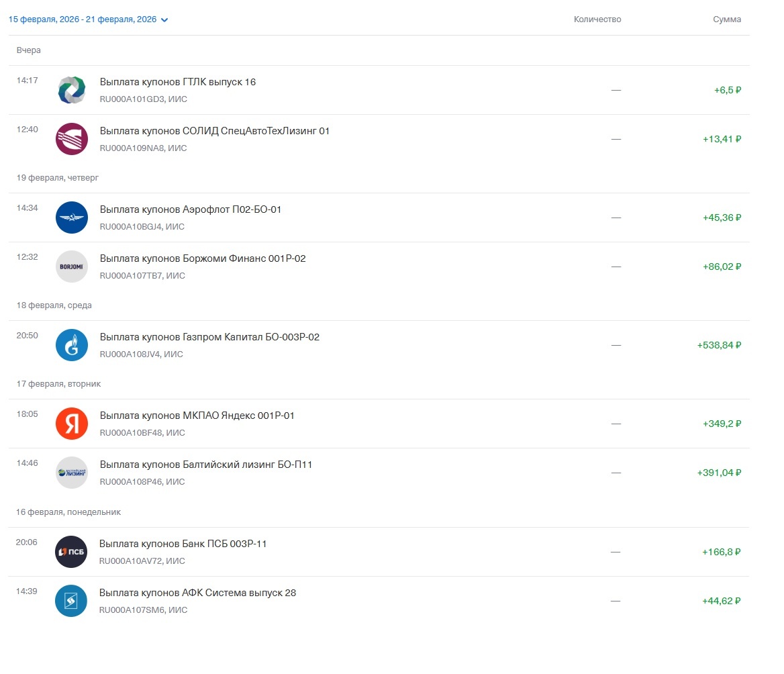Click the ПСБ bank logo icon
The image size is (784, 674).
click(x=71, y=552)
